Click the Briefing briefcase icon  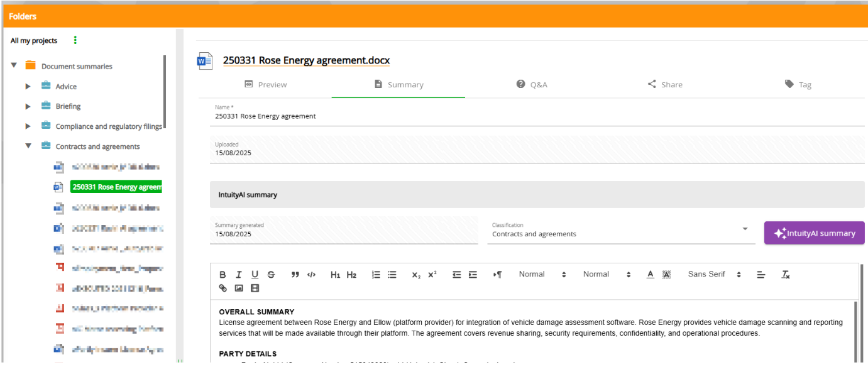click(46, 106)
